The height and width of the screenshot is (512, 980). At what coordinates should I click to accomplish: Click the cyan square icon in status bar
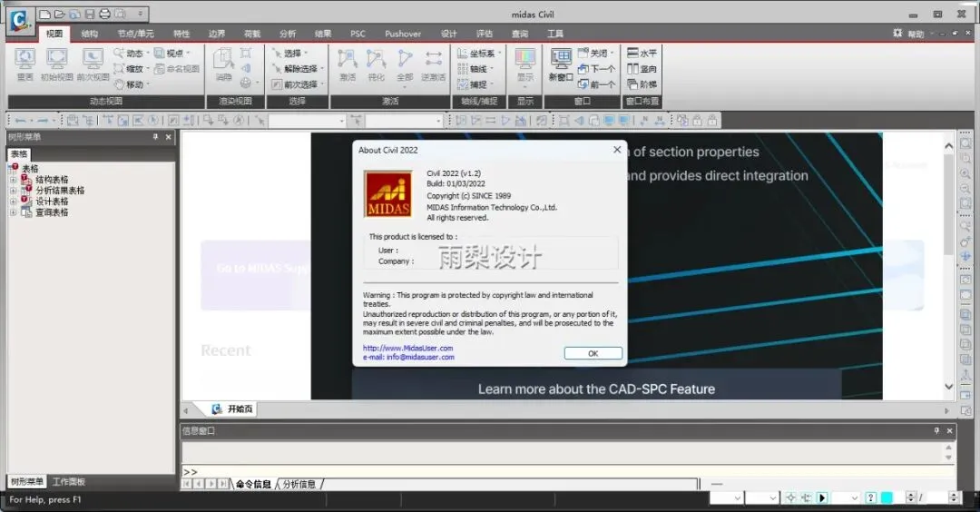[x=887, y=497]
